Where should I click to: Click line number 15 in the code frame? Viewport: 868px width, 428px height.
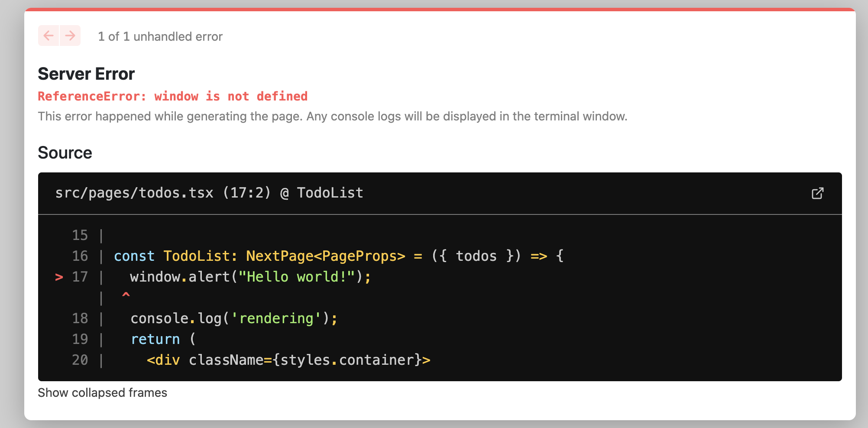click(x=80, y=235)
